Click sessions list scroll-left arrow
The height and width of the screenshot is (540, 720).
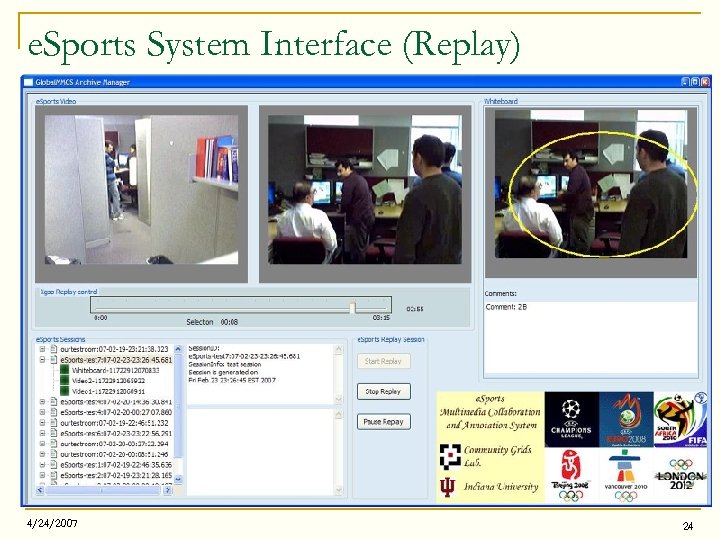pos(40,490)
